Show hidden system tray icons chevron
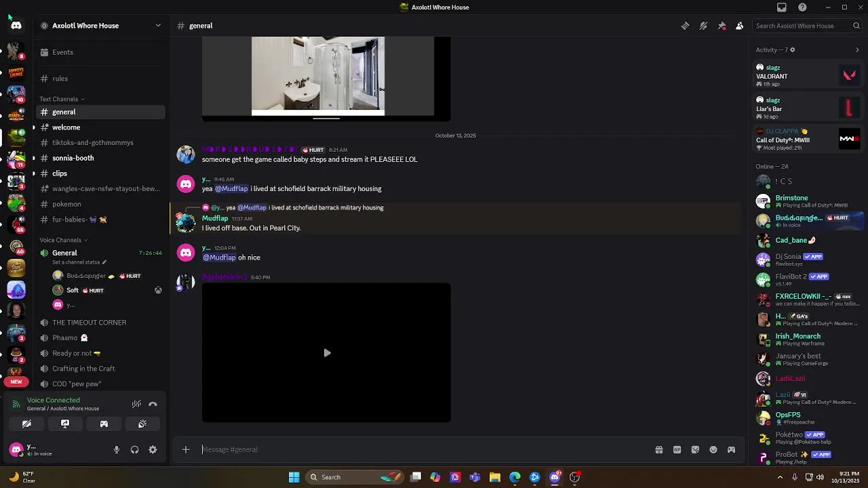This screenshot has height=488, width=868. coord(780,477)
